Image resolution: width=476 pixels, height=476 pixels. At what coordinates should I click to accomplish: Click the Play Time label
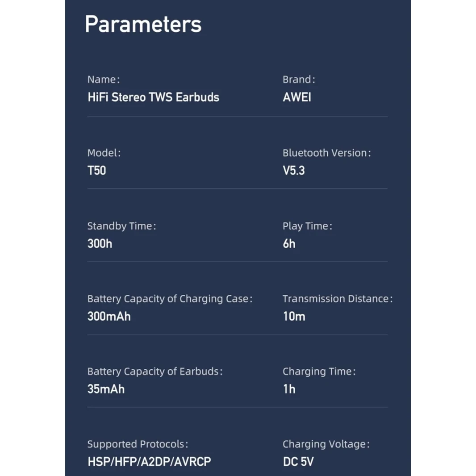click(307, 226)
